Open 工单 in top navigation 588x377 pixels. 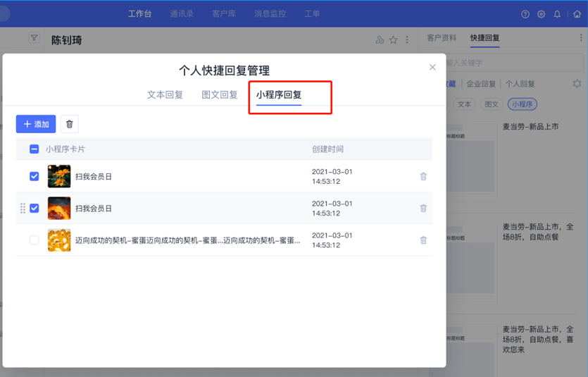[312, 14]
